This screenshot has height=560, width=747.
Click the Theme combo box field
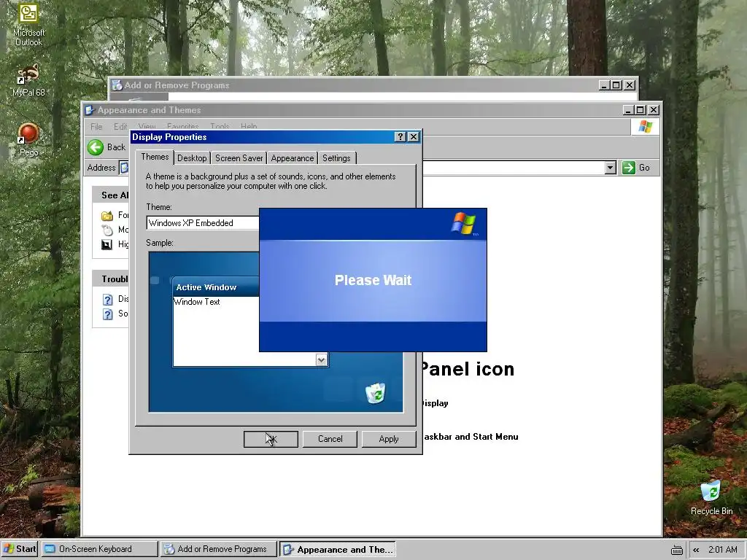point(203,223)
